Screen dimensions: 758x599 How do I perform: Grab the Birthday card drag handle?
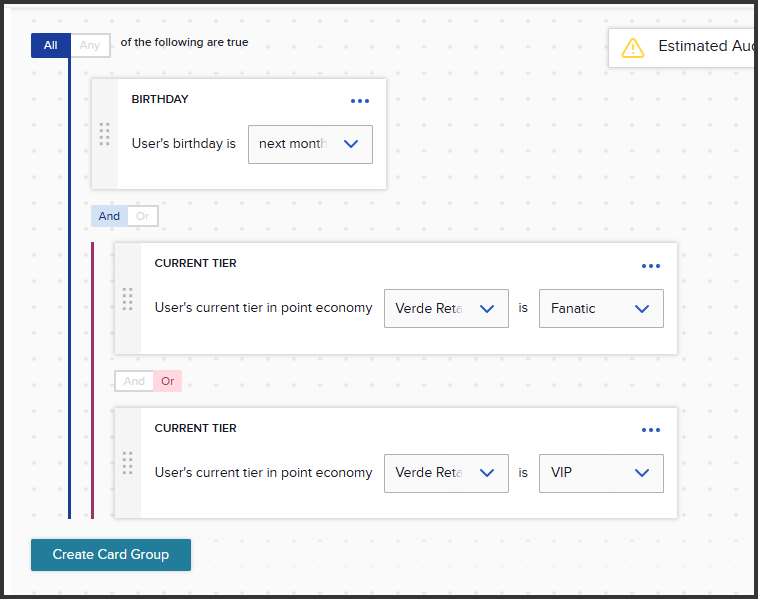(104, 134)
